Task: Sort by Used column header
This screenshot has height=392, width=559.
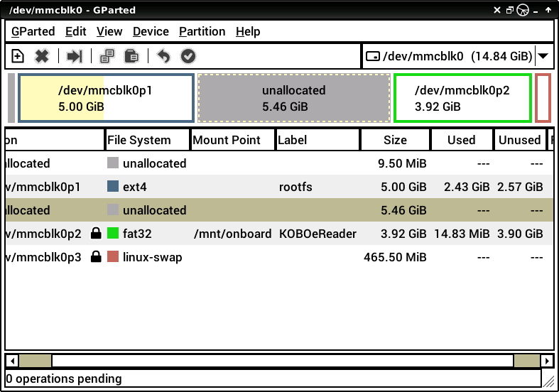Action: [462, 140]
